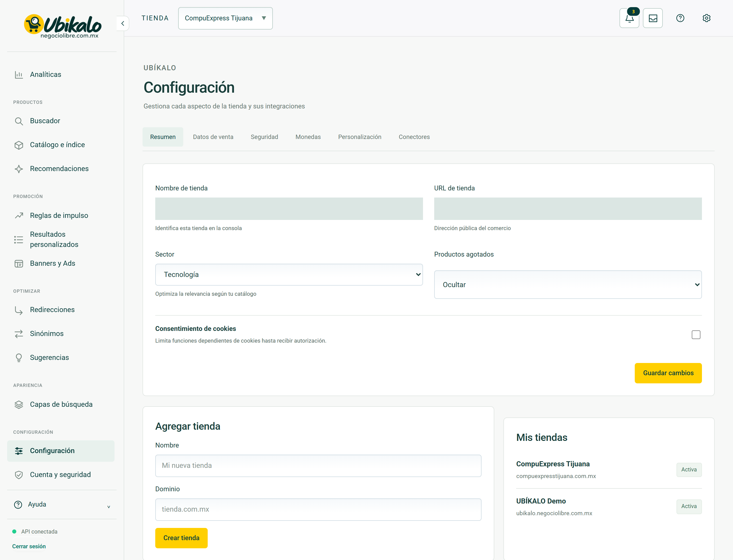733x560 pixels.
Task: Click the Resultados personalizados list icon
Action: point(19,240)
